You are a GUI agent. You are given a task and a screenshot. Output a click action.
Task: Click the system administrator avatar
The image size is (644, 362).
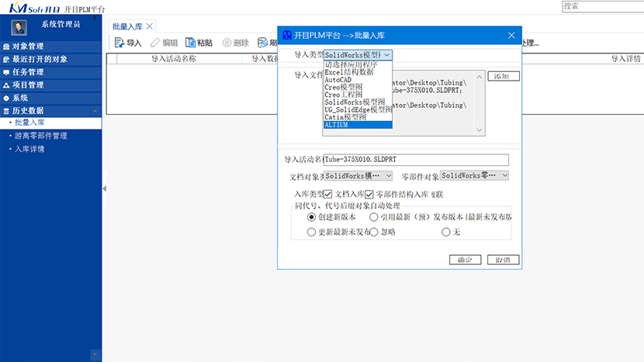pyautogui.click(x=20, y=26)
